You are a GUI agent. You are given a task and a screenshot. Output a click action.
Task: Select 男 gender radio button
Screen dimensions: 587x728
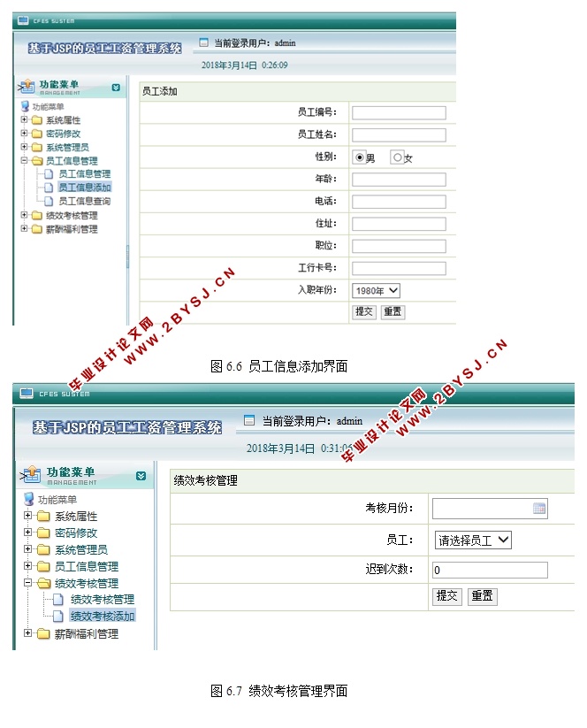pos(359,157)
